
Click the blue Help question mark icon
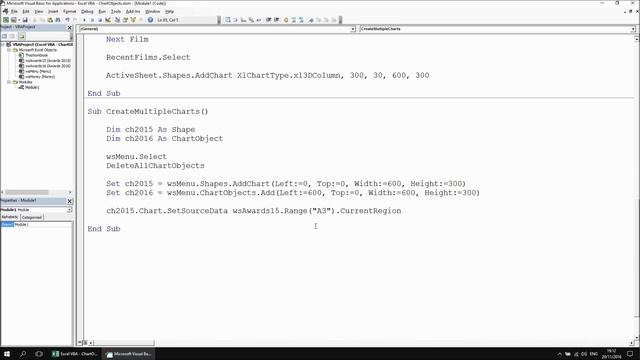[x=150, y=20]
